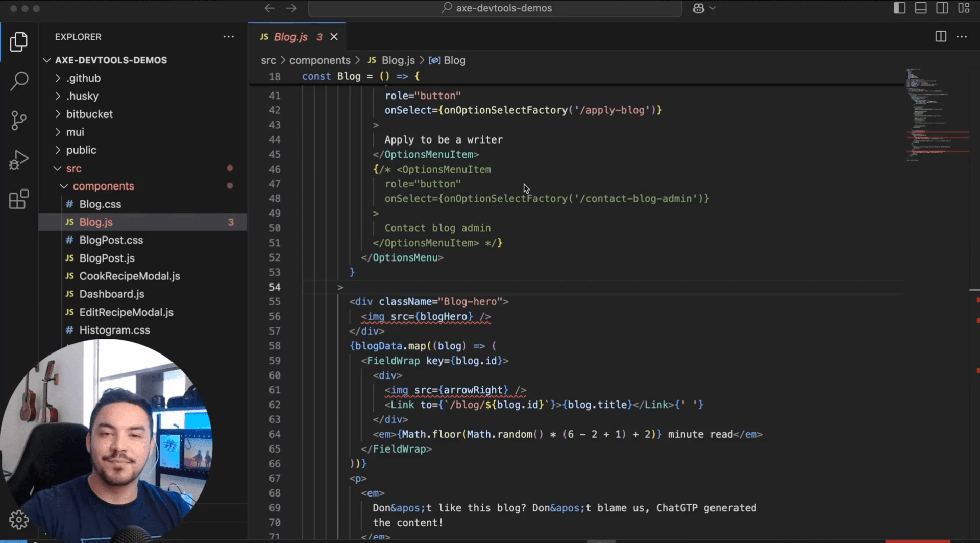
Task: Expand the bitbucket folder
Action: (89, 114)
